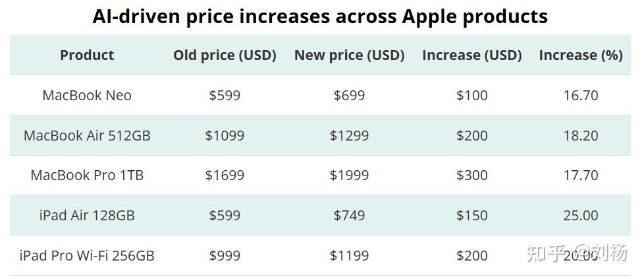The height and width of the screenshot is (279, 644).
Task: Click the $749 new price value
Action: (x=350, y=215)
